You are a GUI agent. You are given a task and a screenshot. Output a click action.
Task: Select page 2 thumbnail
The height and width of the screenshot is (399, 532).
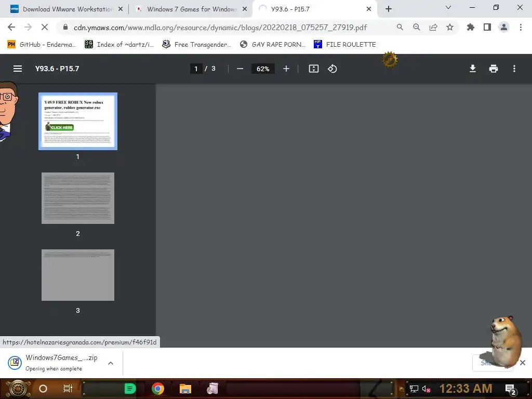point(78,198)
